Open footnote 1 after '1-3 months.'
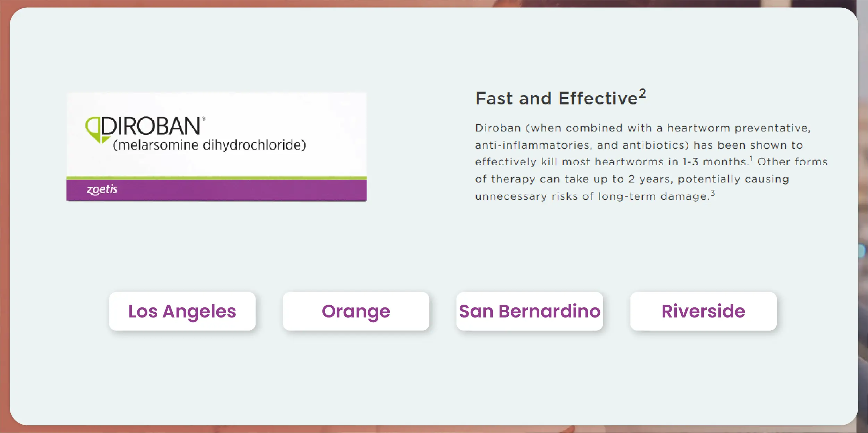 click(x=751, y=159)
